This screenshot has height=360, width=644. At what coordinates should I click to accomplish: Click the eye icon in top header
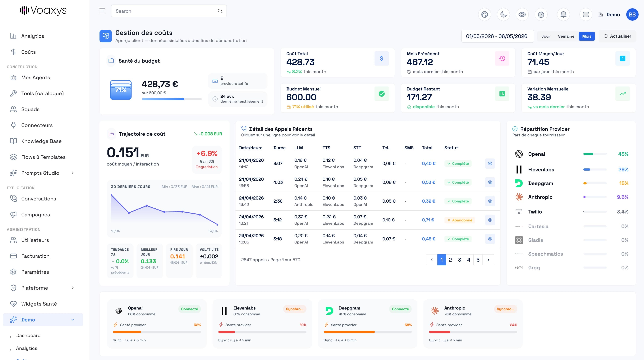tap(522, 14)
